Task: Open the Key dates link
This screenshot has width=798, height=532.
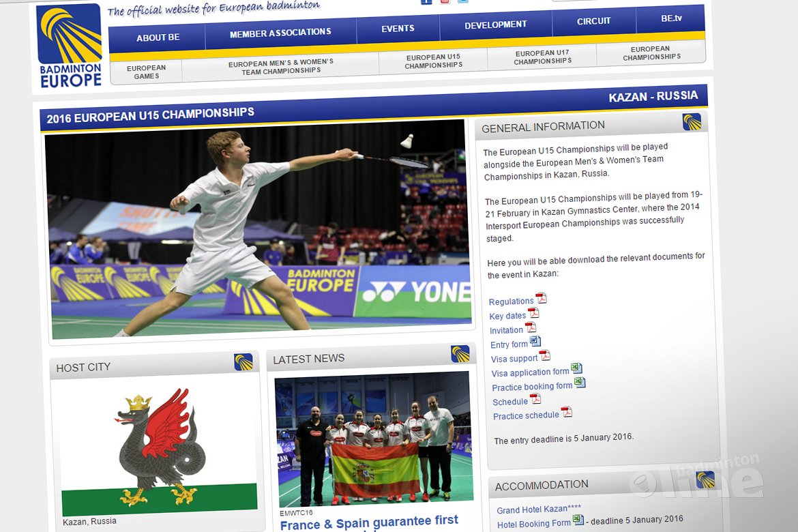Action: (507, 316)
